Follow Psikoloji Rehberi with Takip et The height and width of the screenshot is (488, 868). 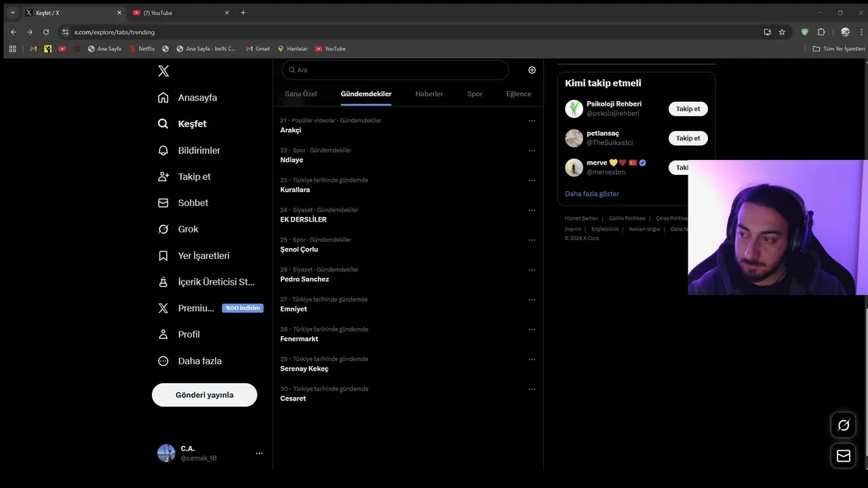click(688, 109)
